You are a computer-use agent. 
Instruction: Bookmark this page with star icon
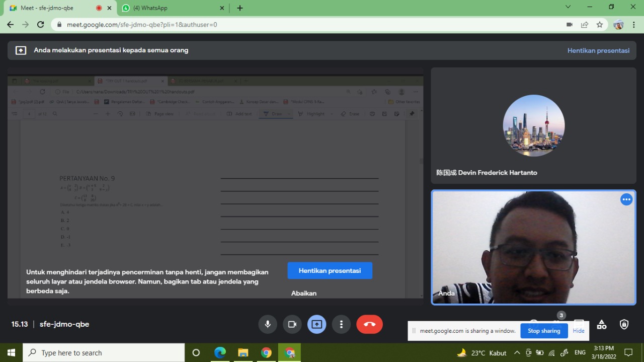point(599,25)
